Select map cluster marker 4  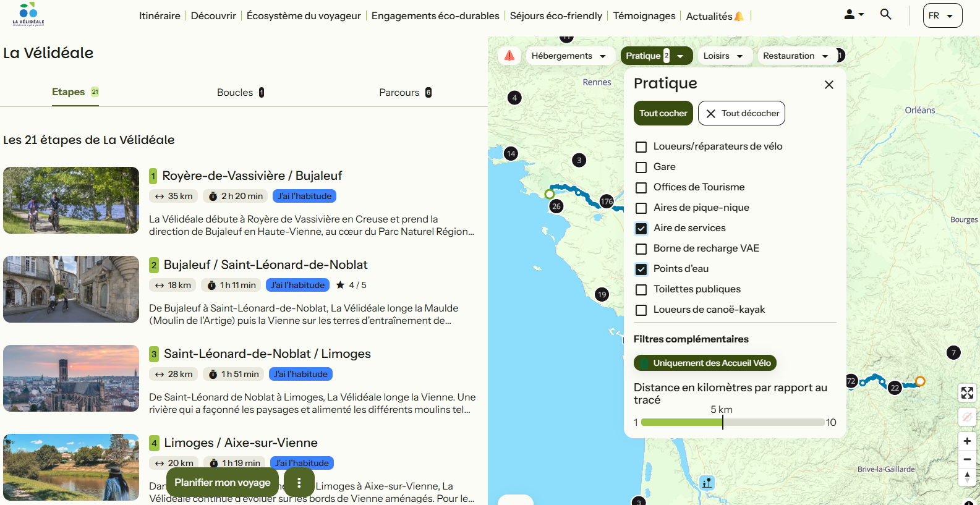[x=514, y=98]
